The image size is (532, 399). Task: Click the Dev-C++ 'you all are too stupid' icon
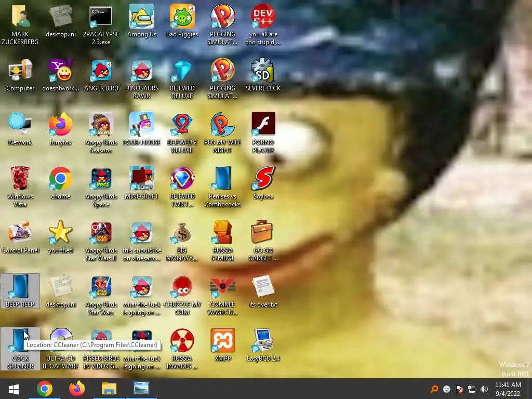click(x=263, y=16)
